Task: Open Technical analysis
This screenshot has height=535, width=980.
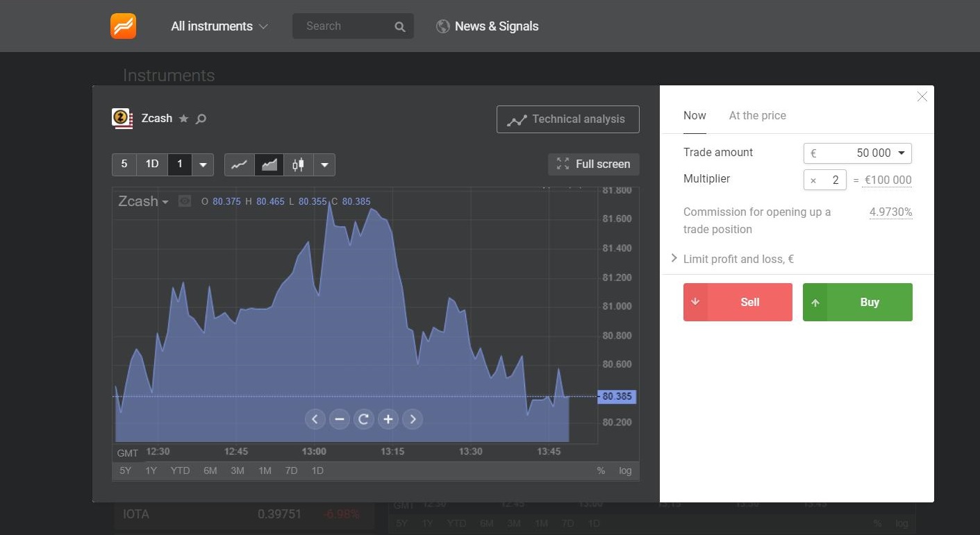Action: (567, 119)
